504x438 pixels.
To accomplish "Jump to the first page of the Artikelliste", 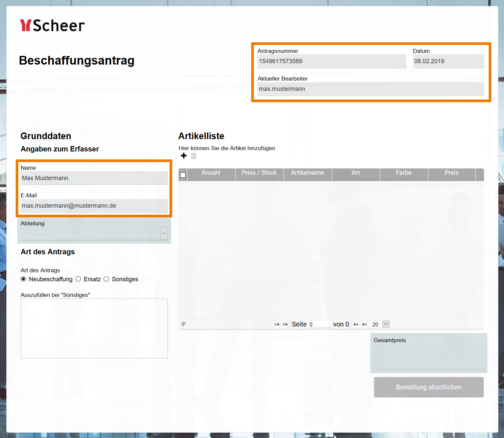I will pos(276,324).
